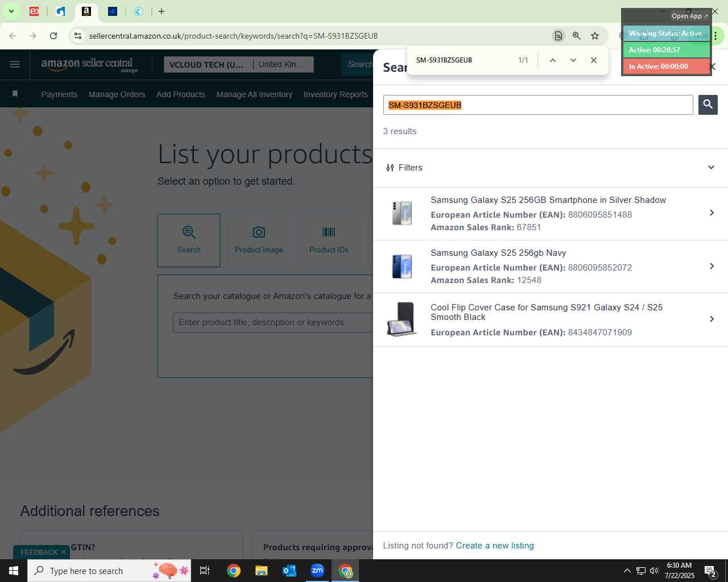Open Manage All Inventory menu
Viewport: 728px width, 582px height.
pyautogui.click(x=254, y=94)
